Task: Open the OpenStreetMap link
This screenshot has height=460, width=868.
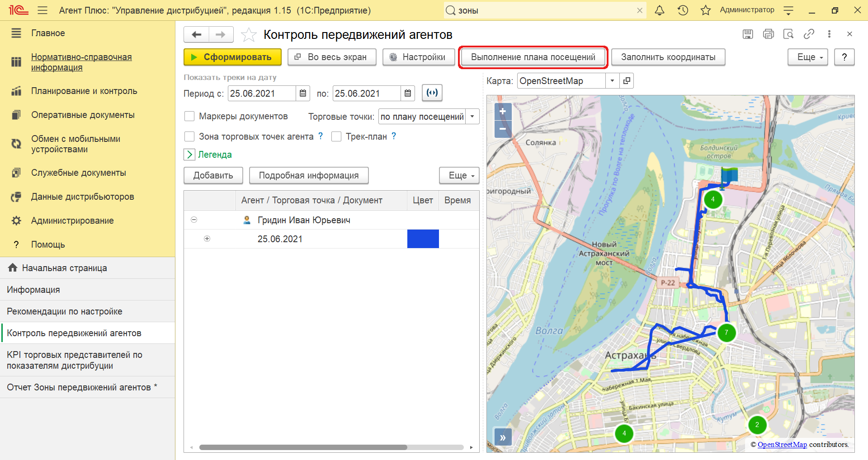Action: (x=782, y=445)
